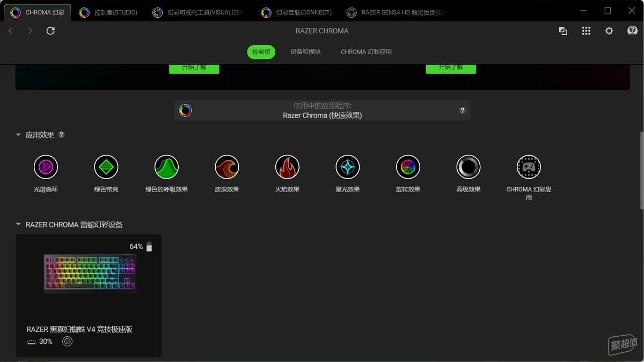Open the 高级效果 advanced effect
The width and height of the screenshot is (644, 362).
pyautogui.click(x=469, y=167)
